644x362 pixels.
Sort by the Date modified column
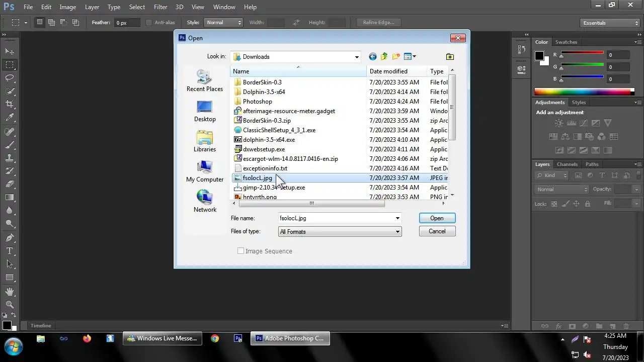pyautogui.click(x=396, y=71)
